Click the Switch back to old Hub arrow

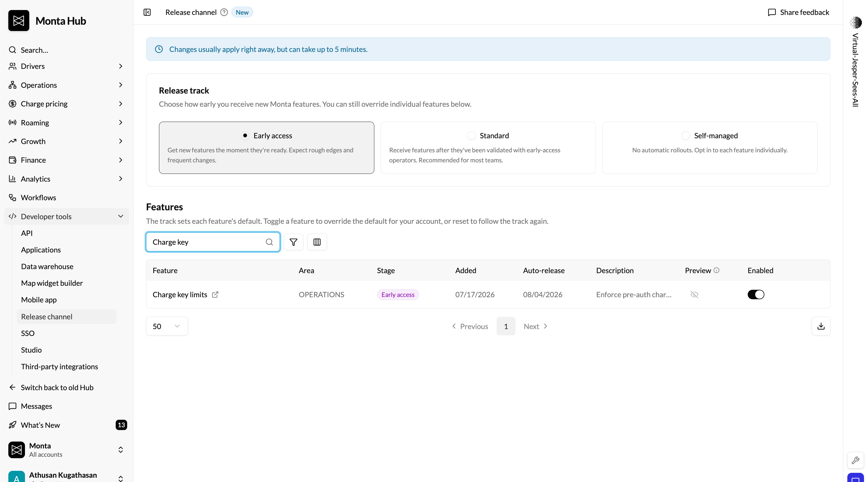coord(12,387)
